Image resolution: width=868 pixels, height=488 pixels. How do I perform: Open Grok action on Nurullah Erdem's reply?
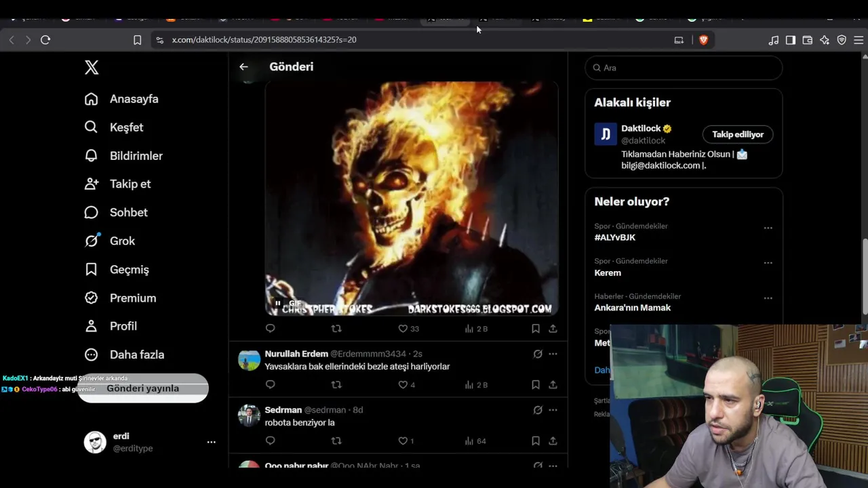538,354
